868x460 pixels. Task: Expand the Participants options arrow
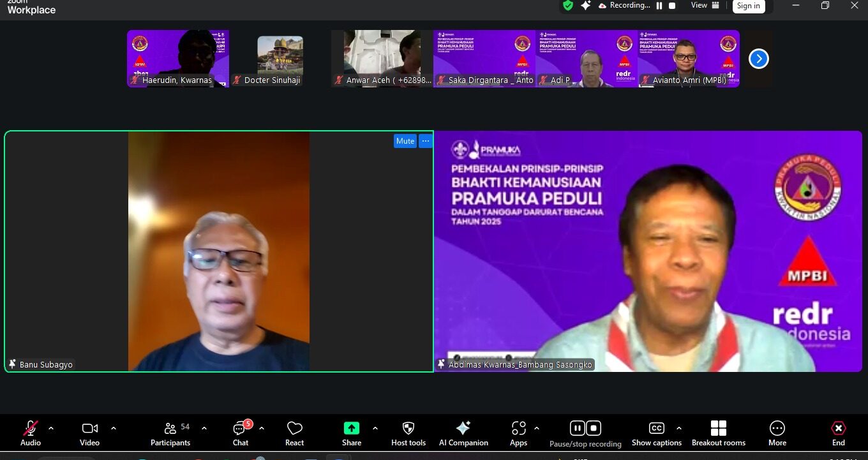[x=204, y=428]
